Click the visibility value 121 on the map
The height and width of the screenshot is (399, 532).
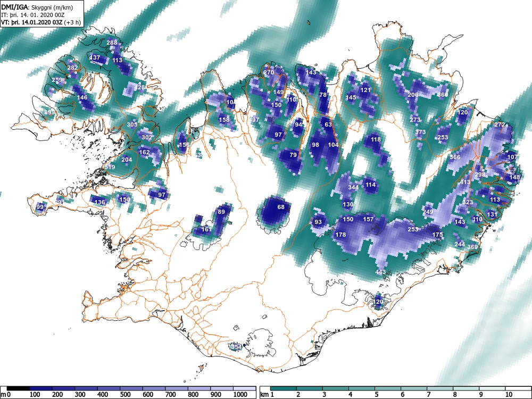point(366,90)
